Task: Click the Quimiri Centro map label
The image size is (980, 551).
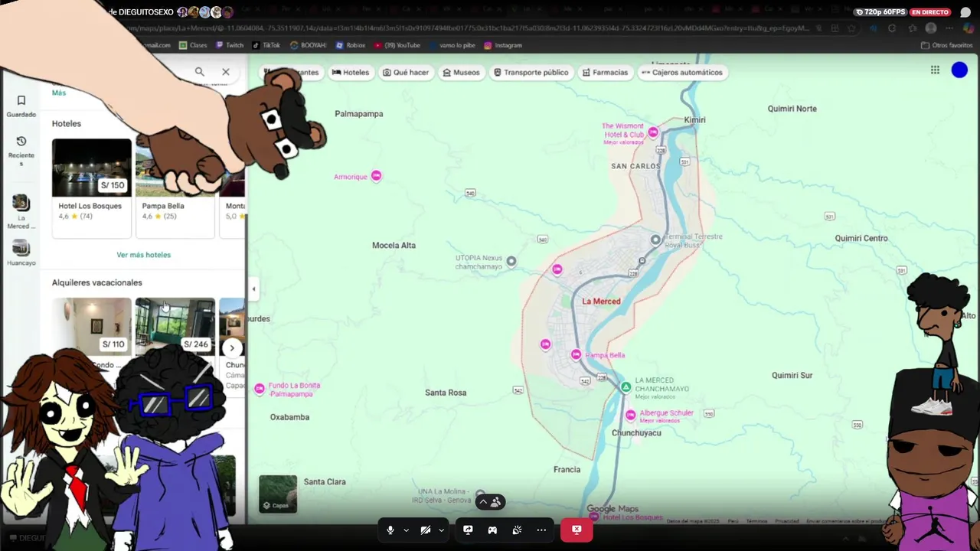Action: click(861, 239)
